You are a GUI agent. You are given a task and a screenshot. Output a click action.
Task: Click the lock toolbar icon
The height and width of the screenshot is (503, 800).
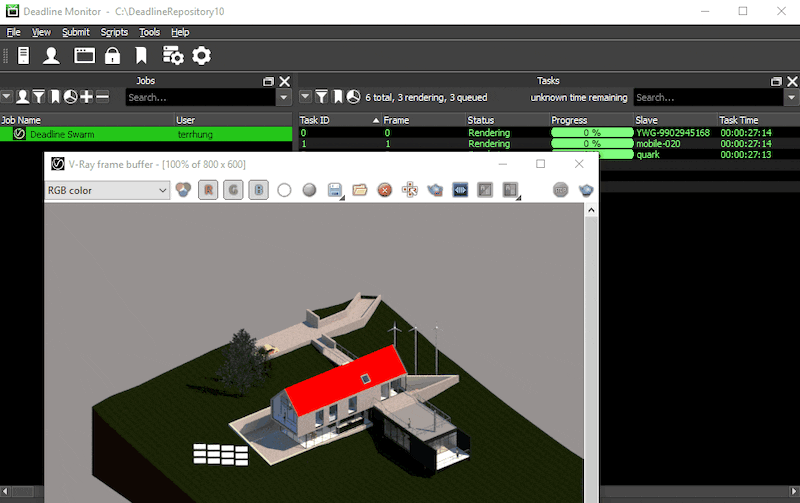tap(112, 56)
